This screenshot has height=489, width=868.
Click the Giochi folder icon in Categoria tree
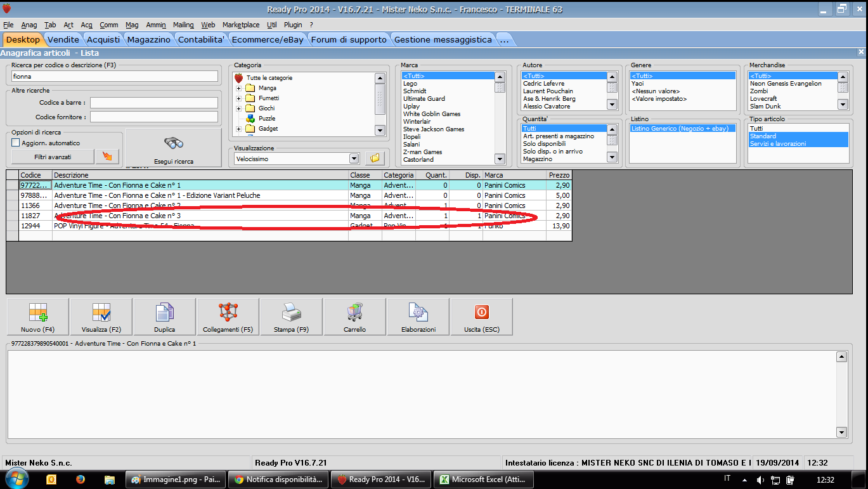tap(250, 108)
